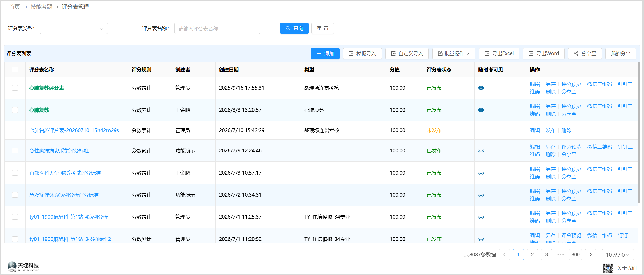Open the 心肺复苏 name link
Screen dimensions: 644x275
(x=39, y=110)
